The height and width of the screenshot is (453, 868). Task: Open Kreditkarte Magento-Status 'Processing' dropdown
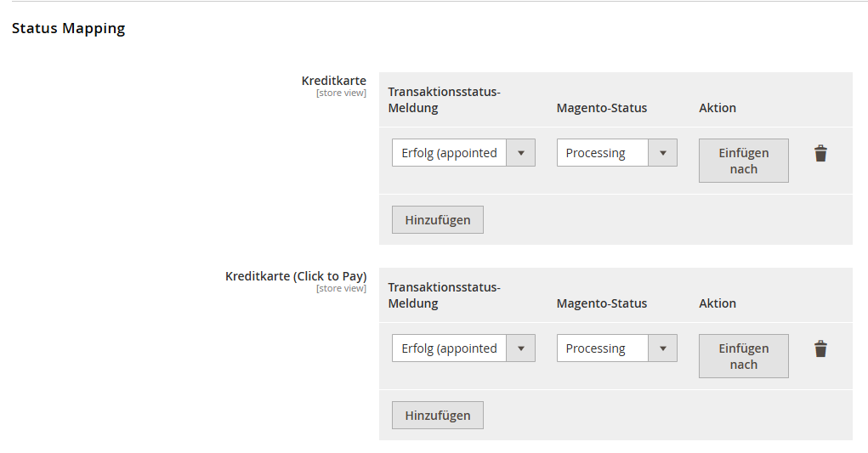(x=616, y=153)
